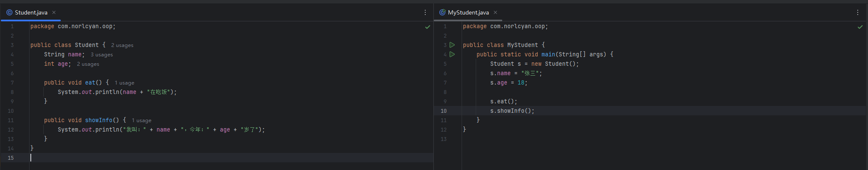Switch to the MyStudent.java tab
Viewport: 868px width, 170px height.
coord(468,12)
